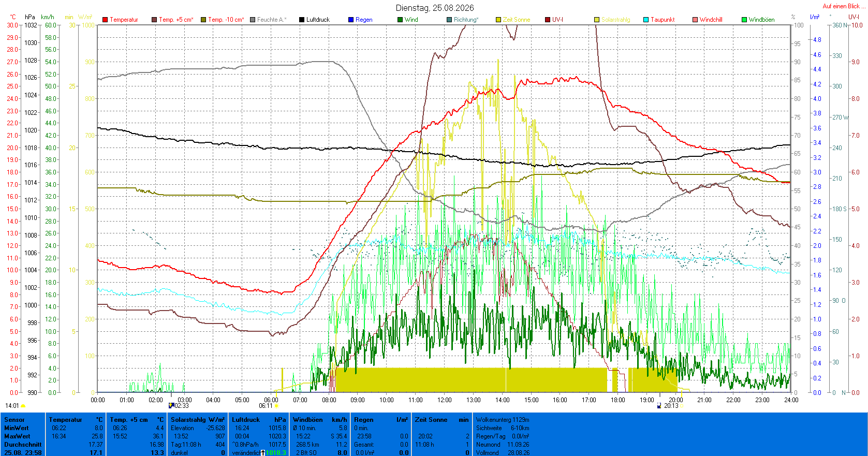The height and width of the screenshot is (456, 868).
Task: Open the 'Auf einen Blick ...' link
Action: (844, 6)
